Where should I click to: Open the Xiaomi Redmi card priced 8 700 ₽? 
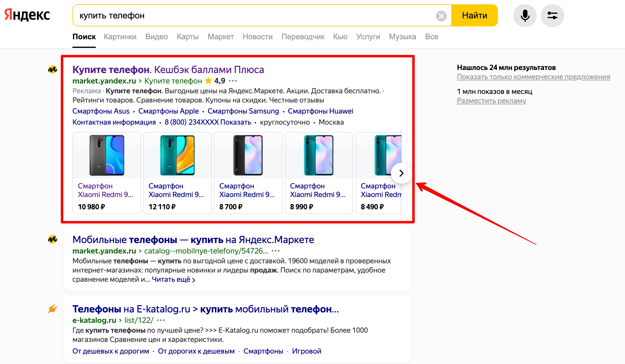(x=248, y=173)
